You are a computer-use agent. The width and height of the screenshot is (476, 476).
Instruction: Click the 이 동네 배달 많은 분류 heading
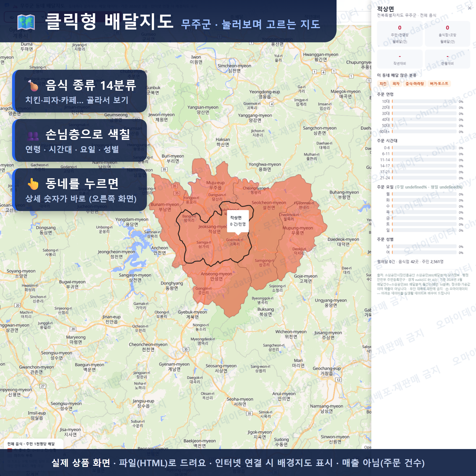[x=397, y=75]
